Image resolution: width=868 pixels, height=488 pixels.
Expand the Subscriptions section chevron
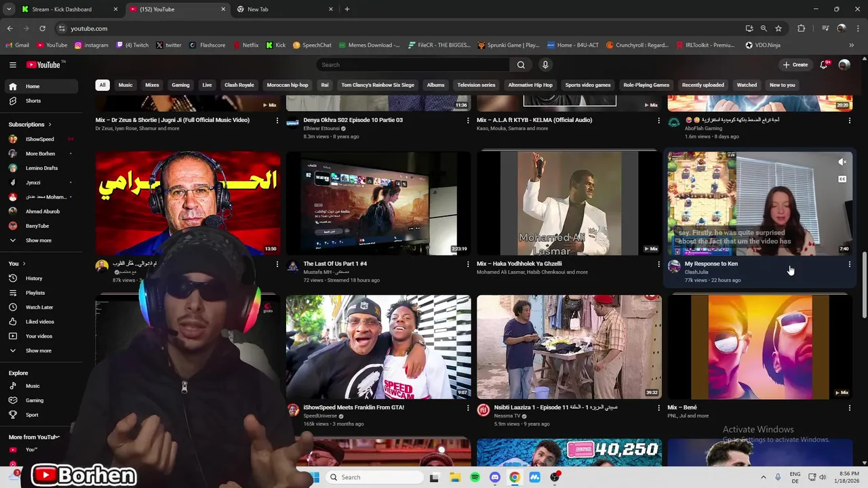click(50, 125)
